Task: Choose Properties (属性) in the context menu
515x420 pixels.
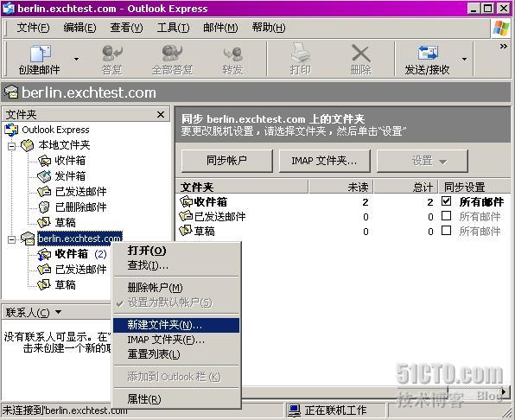Action: coord(176,399)
